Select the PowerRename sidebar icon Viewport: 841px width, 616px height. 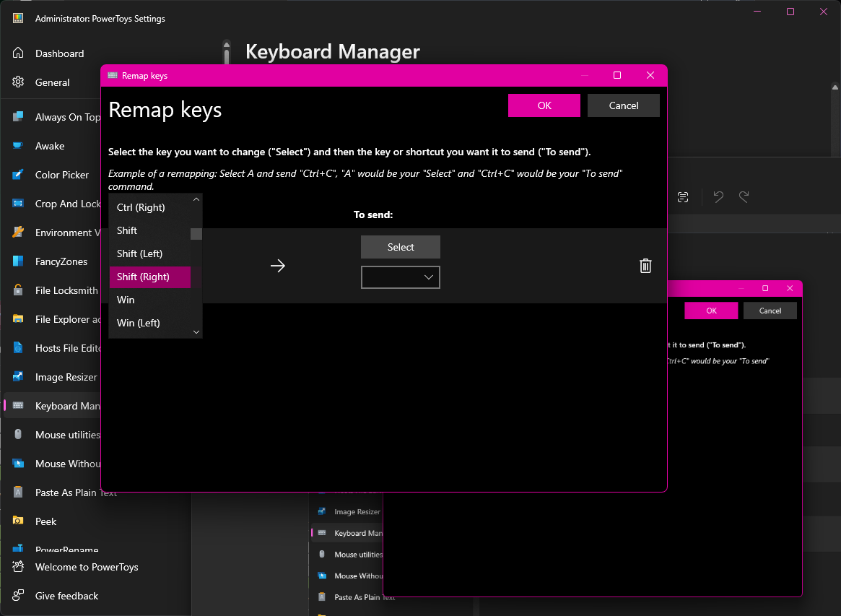(x=18, y=547)
